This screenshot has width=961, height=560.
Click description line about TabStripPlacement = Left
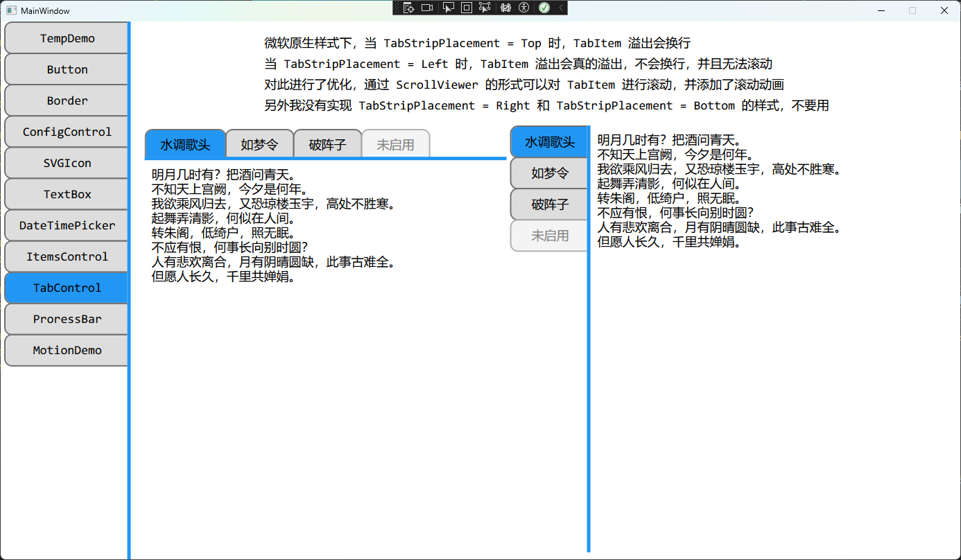(518, 64)
